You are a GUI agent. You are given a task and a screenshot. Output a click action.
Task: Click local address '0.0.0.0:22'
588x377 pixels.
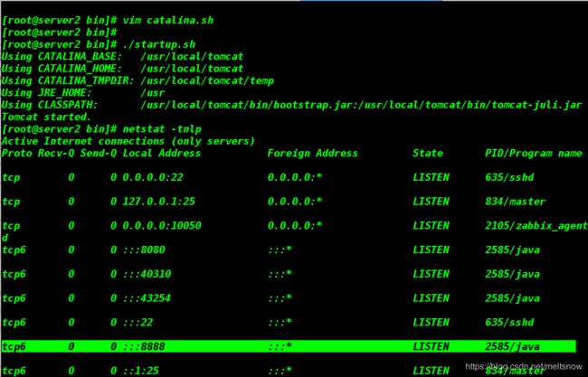[x=153, y=177]
